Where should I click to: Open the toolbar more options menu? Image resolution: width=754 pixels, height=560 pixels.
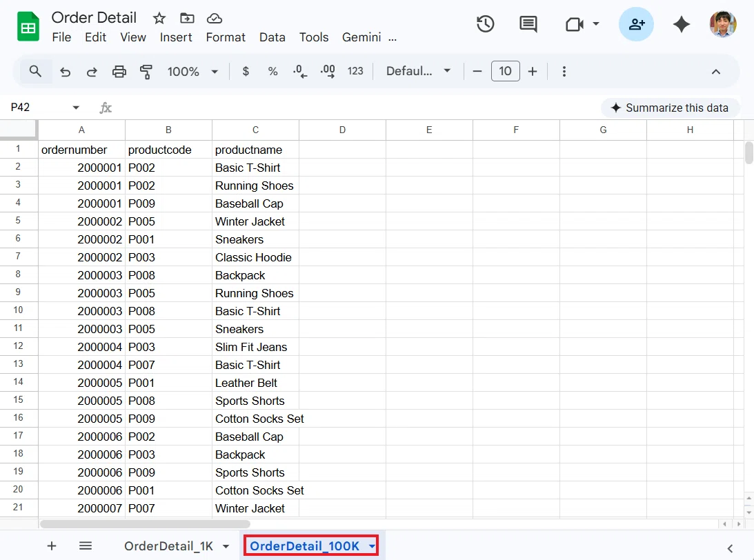coord(564,72)
